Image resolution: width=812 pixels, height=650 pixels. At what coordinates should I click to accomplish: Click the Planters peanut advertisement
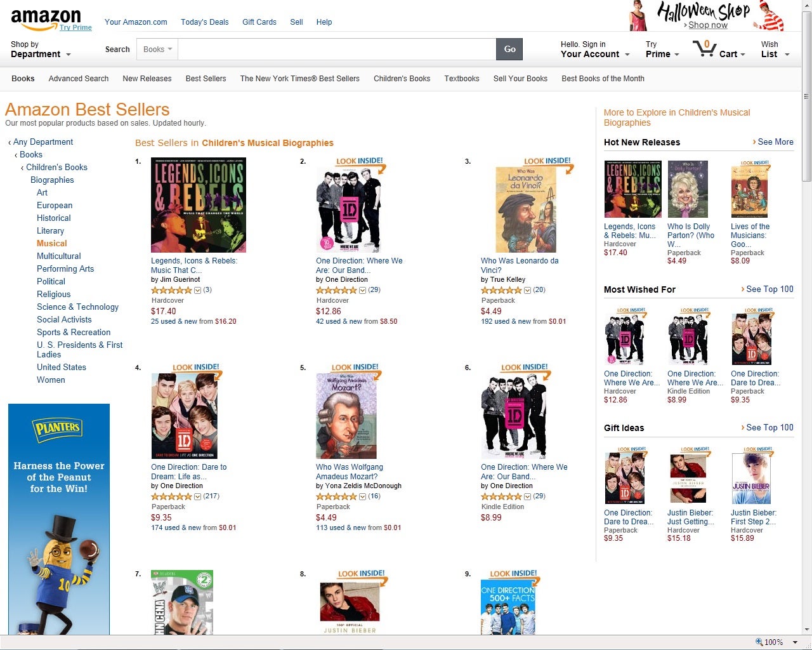(59, 519)
